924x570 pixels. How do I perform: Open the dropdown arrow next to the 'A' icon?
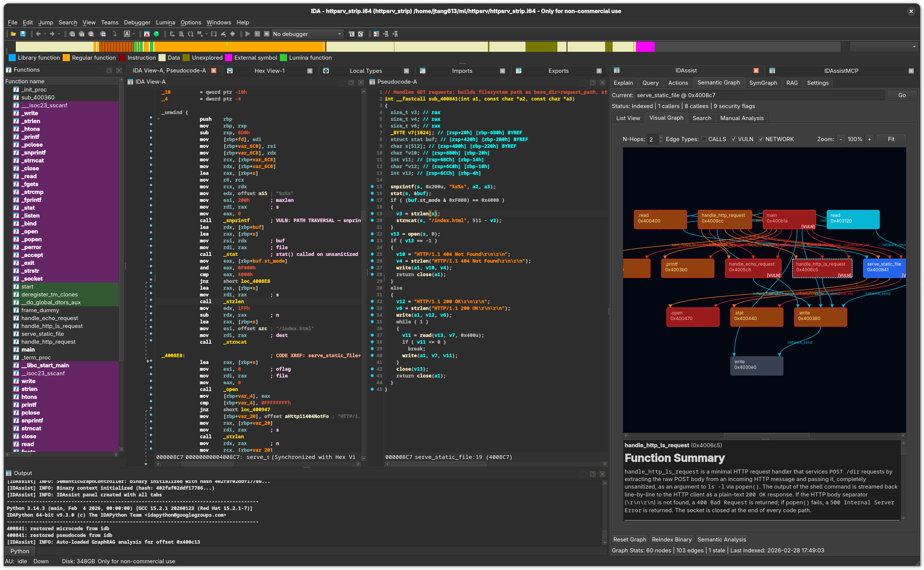(x=133, y=34)
